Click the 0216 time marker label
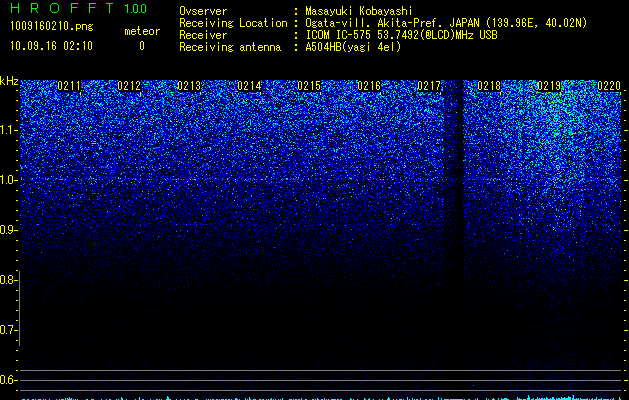Viewport: 629px width, 400px height. tap(369, 86)
